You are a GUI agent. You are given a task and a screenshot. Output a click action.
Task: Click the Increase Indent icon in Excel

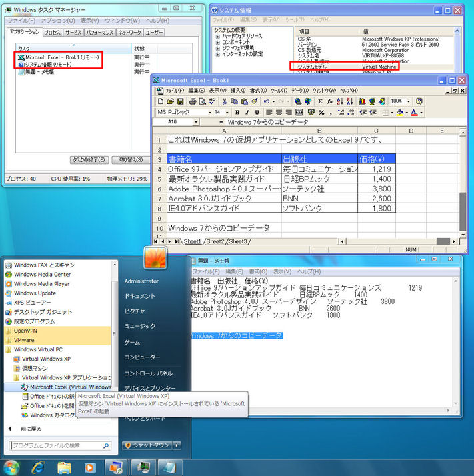373,112
